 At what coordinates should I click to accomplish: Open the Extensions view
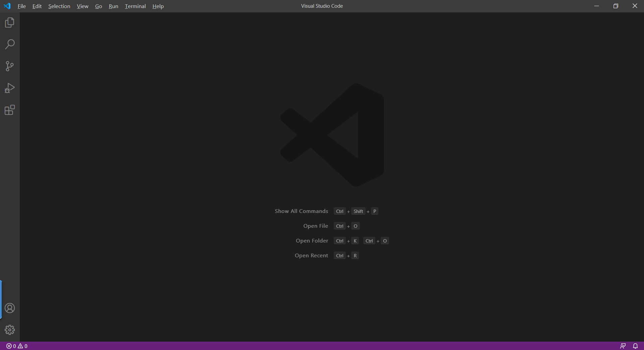10,110
